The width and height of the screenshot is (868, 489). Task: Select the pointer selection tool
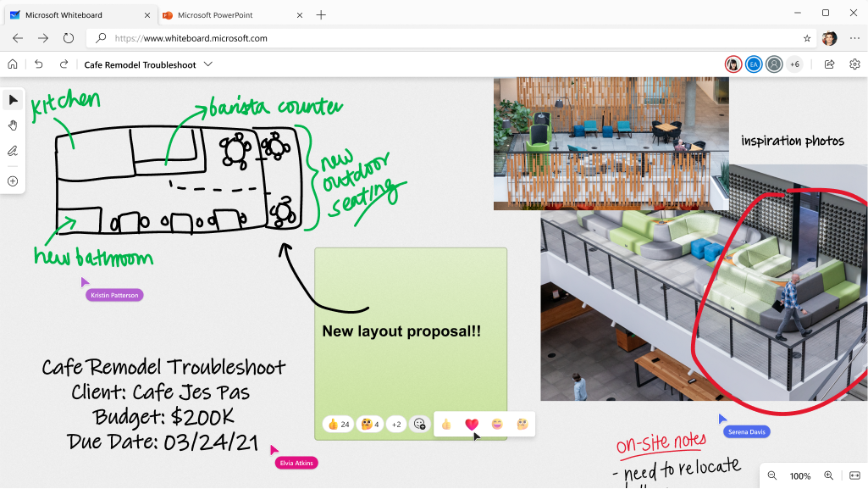(13, 100)
